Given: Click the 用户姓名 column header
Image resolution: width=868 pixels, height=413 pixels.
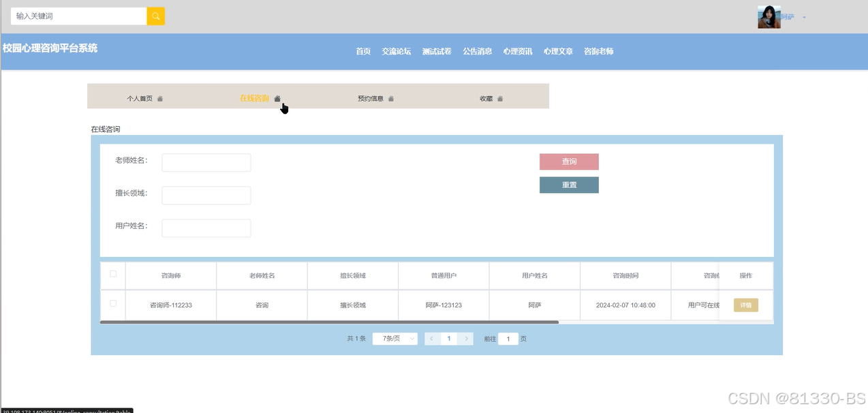Looking at the screenshot, I should tap(535, 275).
